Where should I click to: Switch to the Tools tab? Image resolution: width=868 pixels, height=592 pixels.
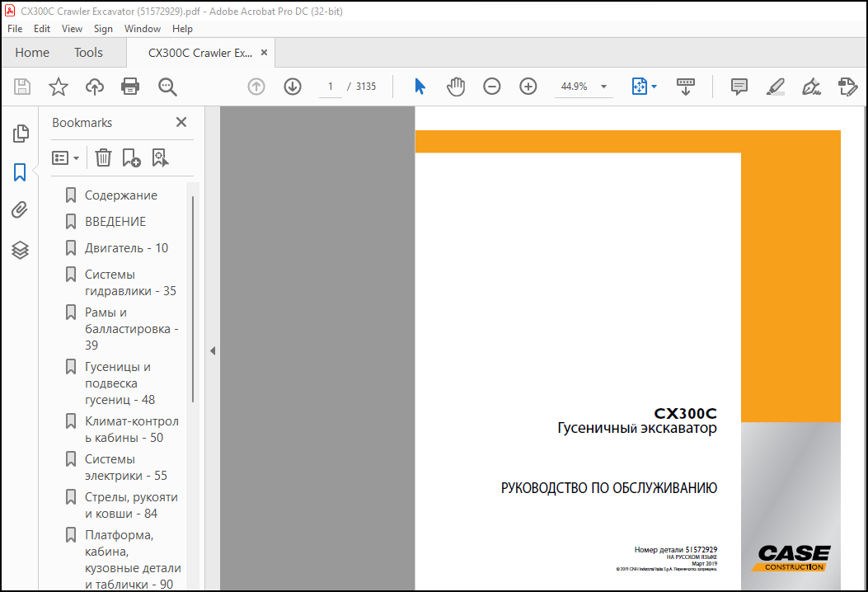click(88, 53)
